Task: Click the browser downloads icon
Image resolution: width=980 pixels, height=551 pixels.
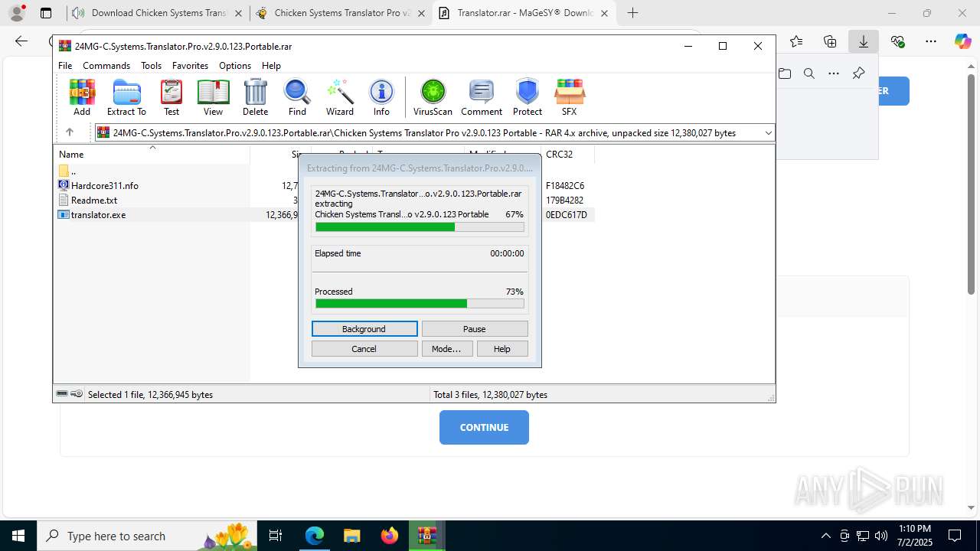Action: pyautogui.click(x=863, y=41)
